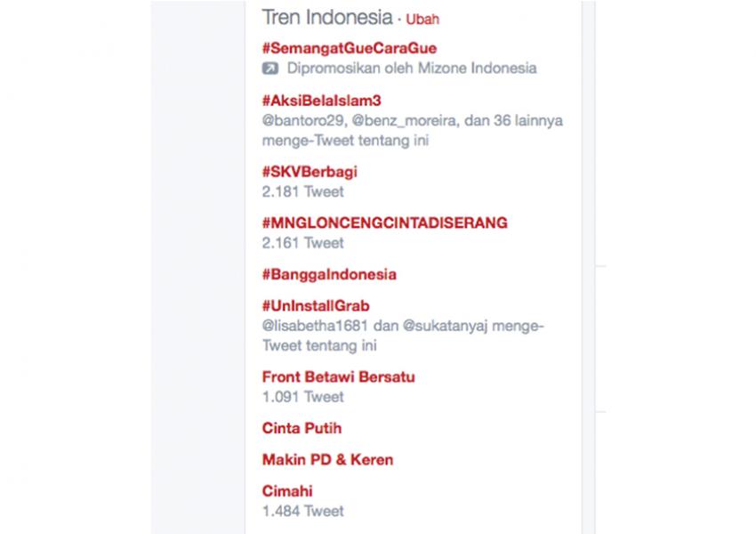Click the Front Betawi Bersatu trend

(339, 376)
